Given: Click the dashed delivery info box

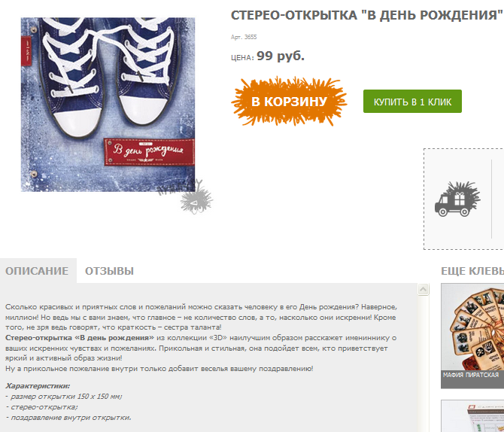Looking at the screenshot, I should [x=463, y=199].
